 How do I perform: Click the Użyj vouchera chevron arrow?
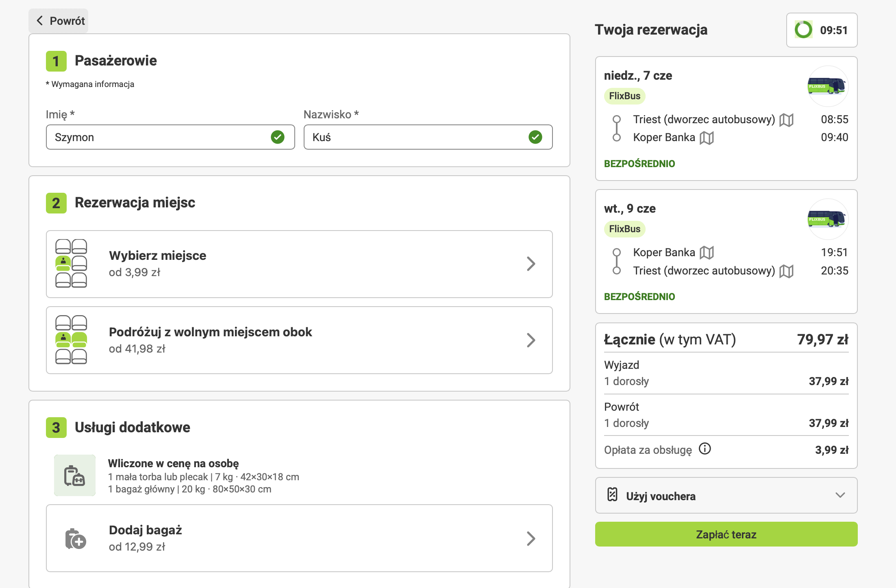[840, 495]
